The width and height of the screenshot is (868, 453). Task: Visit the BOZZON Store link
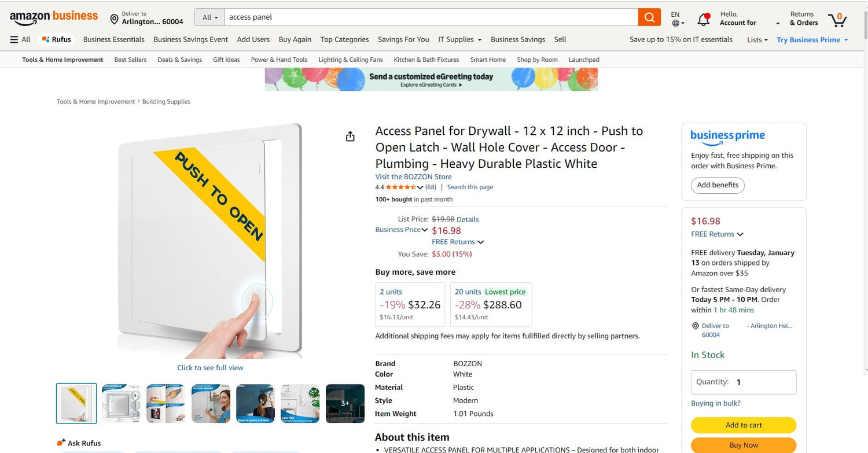coord(413,177)
